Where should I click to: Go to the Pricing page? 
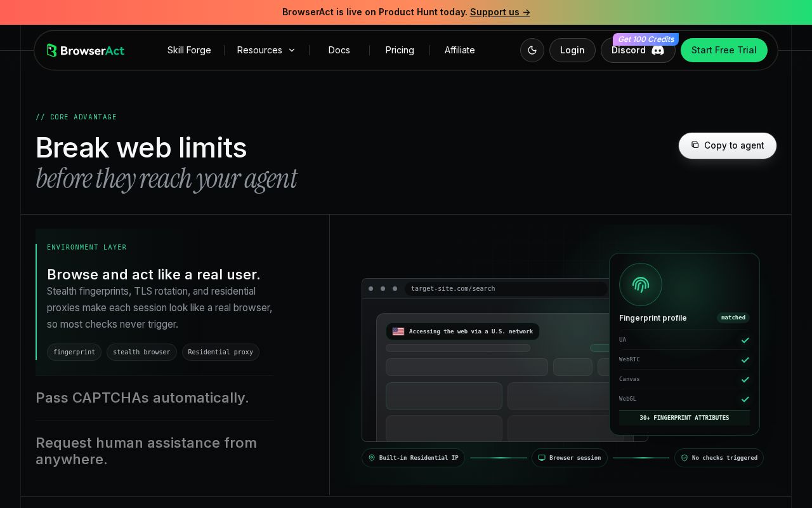coord(400,50)
